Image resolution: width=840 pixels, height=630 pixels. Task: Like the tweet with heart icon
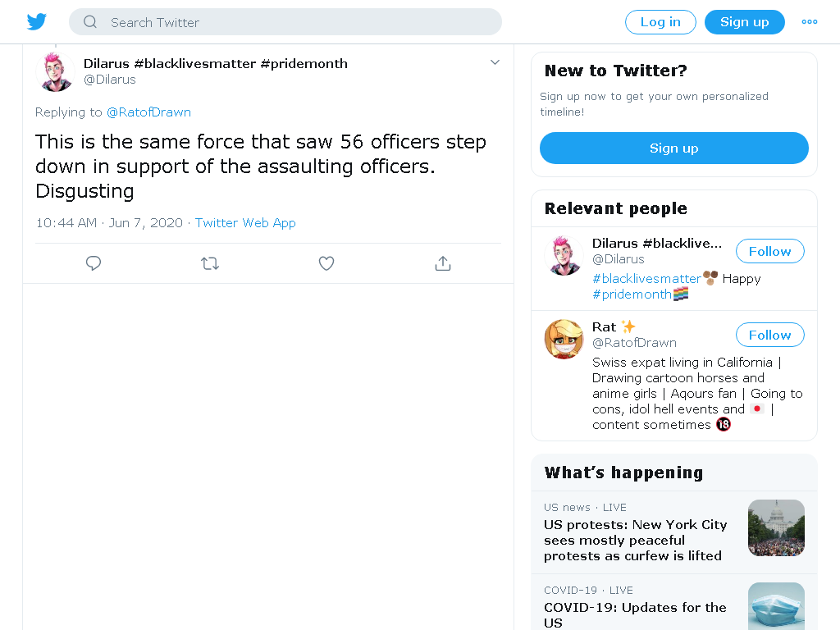(326, 263)
